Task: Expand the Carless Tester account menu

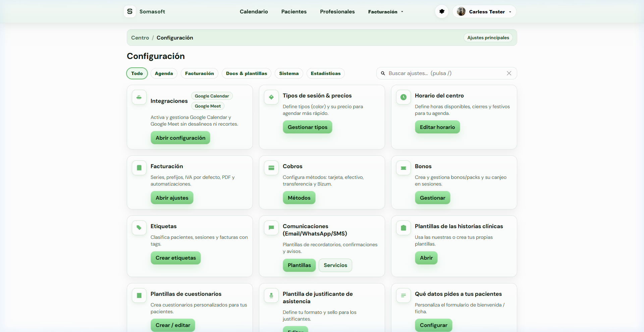Action: pyautogui.click(x=484, y=11)
